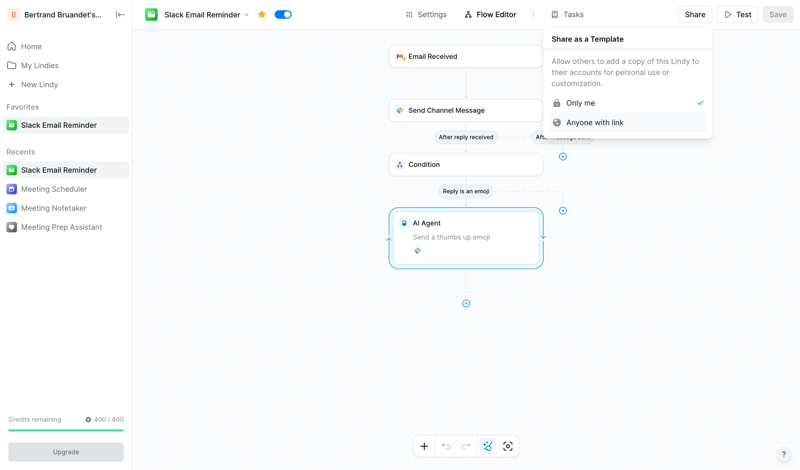Click the AI Agent node icon
The width and height of the screenshot is (800, 470).
pyautogui.click(x=404, y=223)
